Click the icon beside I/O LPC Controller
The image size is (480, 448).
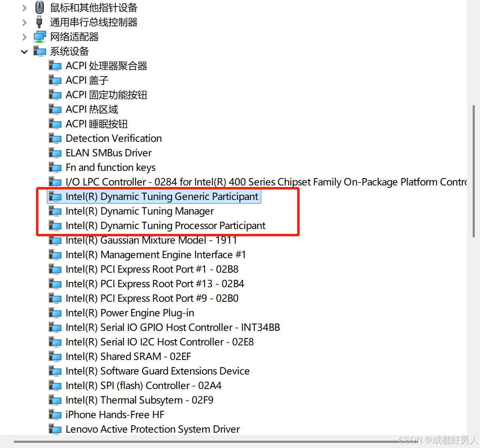(x=55, y=182)
